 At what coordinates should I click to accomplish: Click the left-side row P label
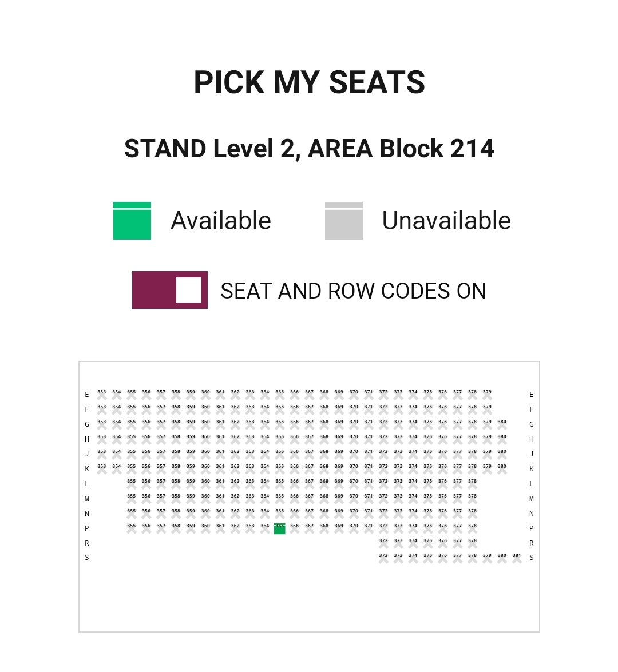click(87, 528)
